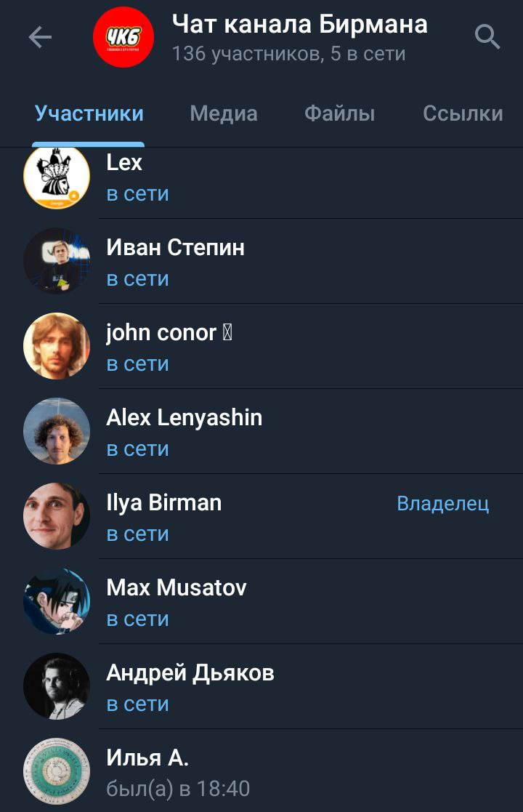
Task: Tap Ilya Birman's profile photo
Action: [x=57, y=516]
